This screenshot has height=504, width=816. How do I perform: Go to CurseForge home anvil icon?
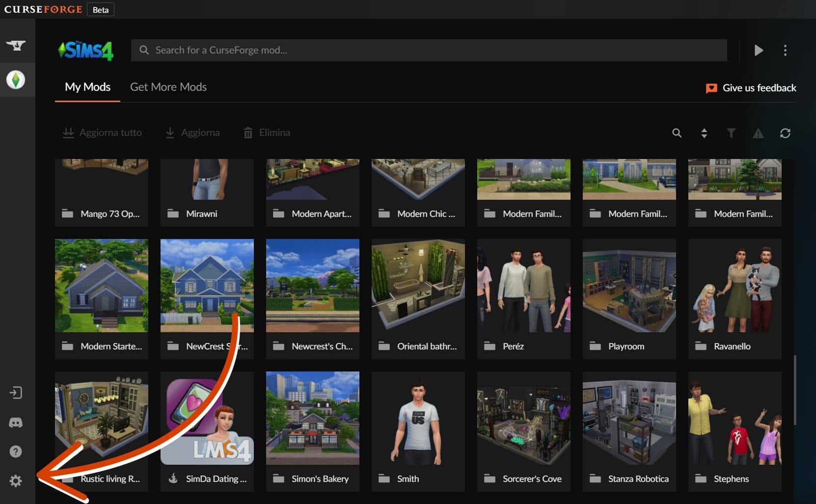point(16,46)
